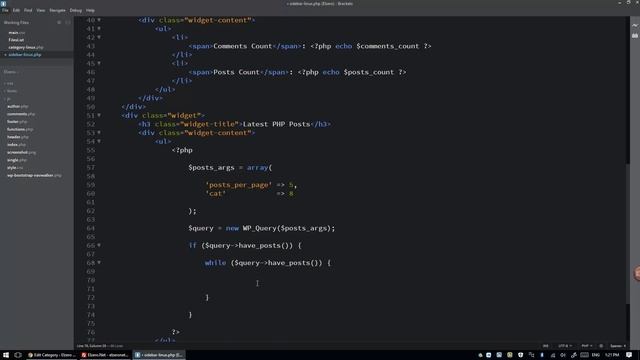Viewport: 640px width, 360px height.
Task: Collapse code fold arrow at line 68
Action: [99, 262]
